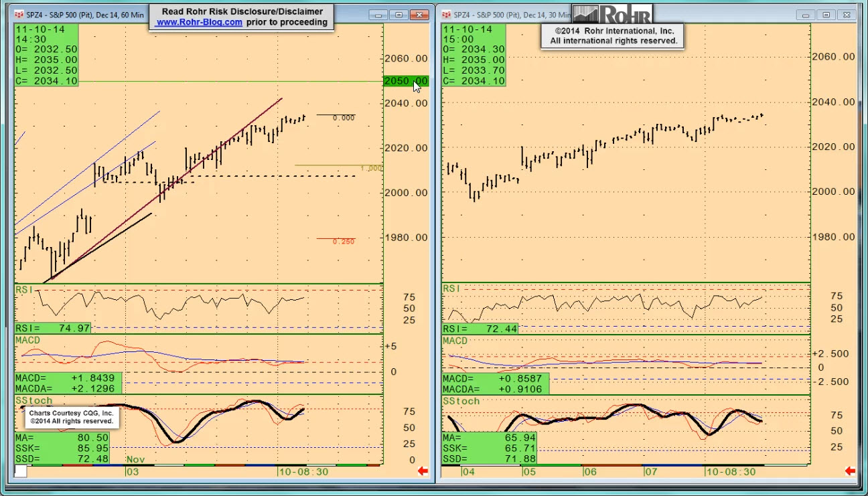
Task: Select the MACD study label in 30 Min chart
Action: tap(455, 341)
